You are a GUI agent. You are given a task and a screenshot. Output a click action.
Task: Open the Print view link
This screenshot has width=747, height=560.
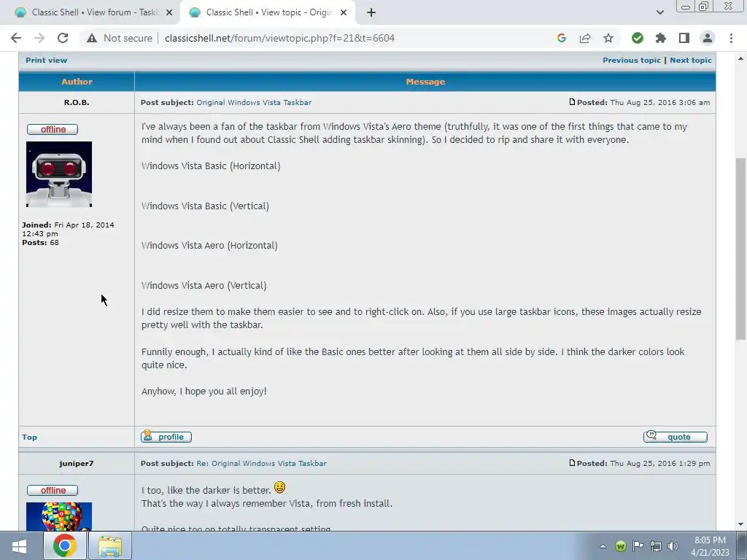[46, 60]
